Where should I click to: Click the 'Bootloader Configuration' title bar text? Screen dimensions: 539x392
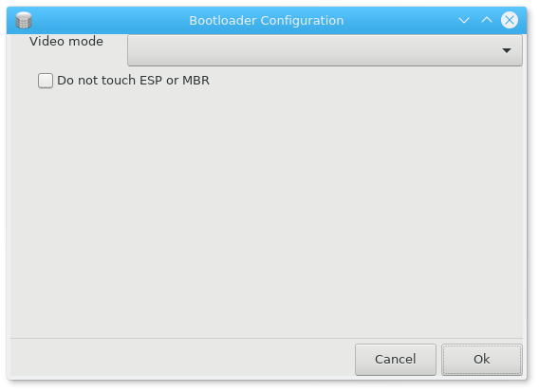(x=267, y=20)
